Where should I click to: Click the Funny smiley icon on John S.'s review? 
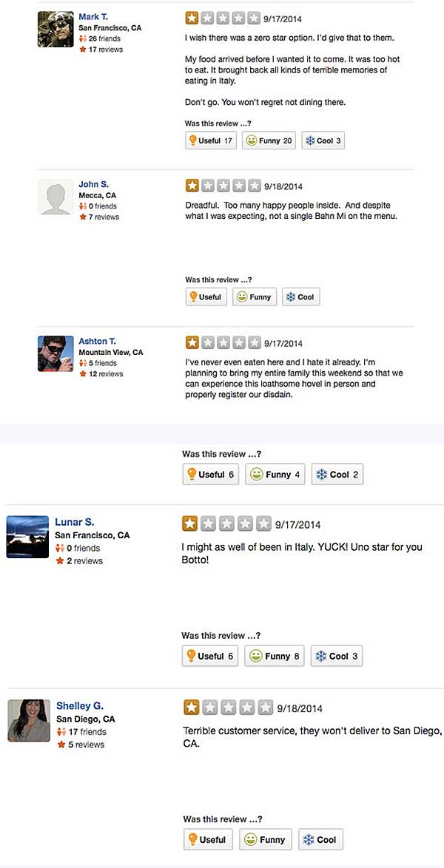coord(242,296)
